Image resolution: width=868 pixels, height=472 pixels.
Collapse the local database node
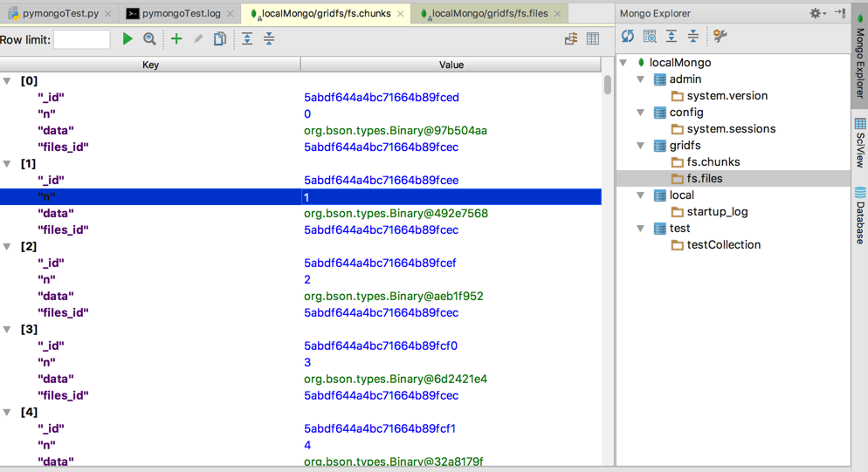coord(640,195)
